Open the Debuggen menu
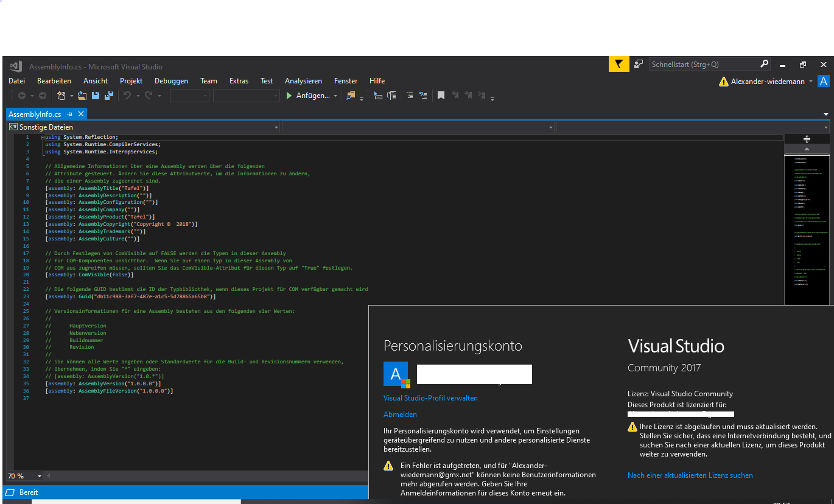 pyautogui.click(x=171, y=81)
